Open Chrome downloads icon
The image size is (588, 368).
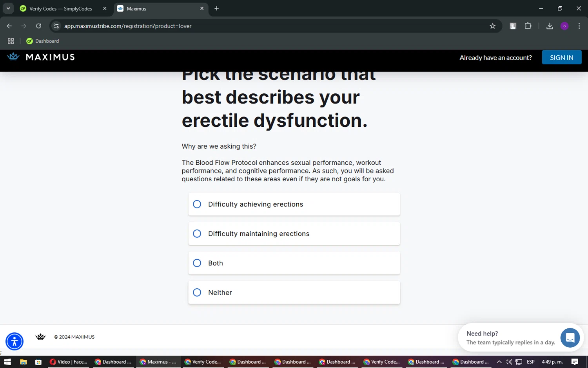pyautogui.click(x=550, y=26)
